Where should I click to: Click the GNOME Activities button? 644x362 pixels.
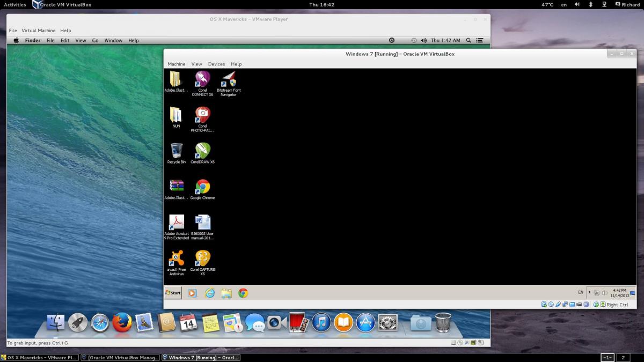coord(15,4)
